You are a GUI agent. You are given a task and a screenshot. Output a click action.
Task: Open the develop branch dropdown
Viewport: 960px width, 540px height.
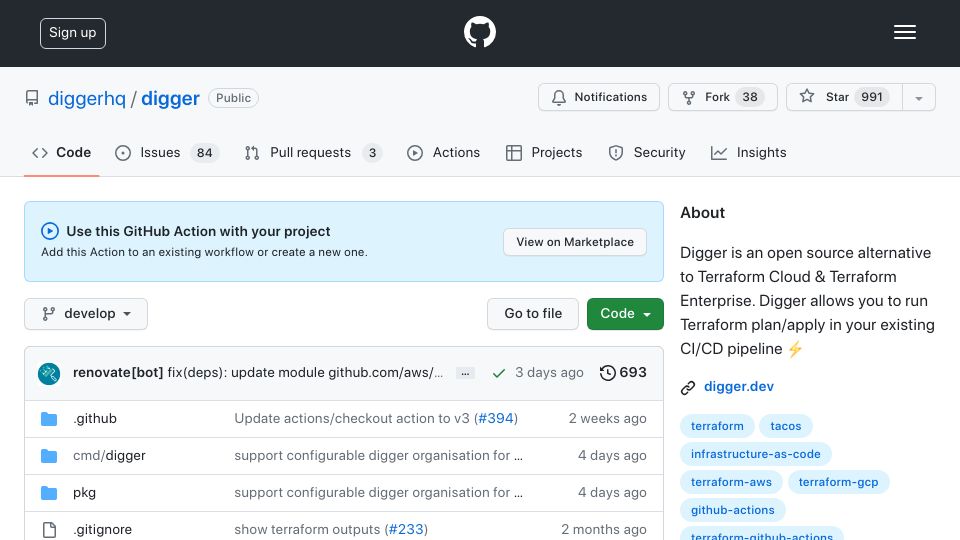(86, 314)
